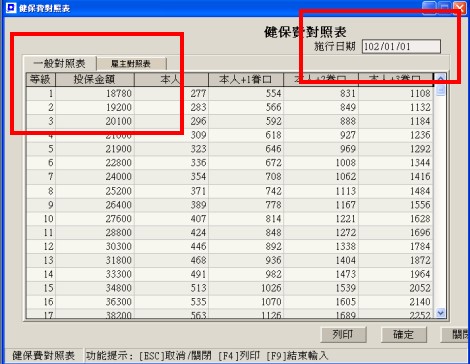Click the 本人 column header
The image size is (470, 364).
[x=171, y=79]
